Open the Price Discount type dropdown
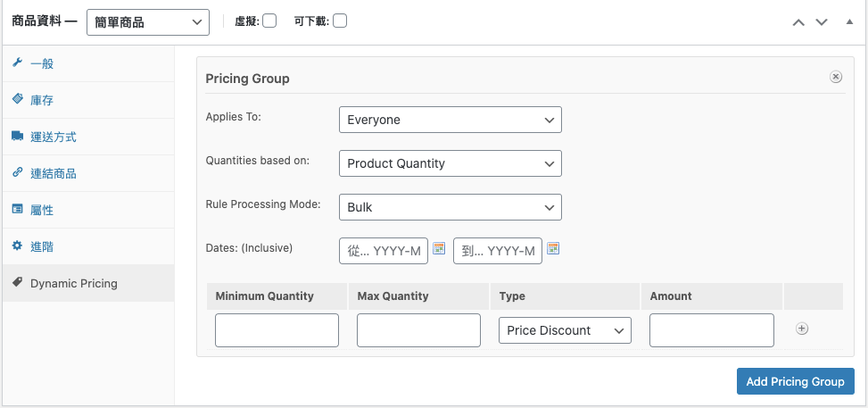This screenshot has height=408, width=868. (565, 330)
